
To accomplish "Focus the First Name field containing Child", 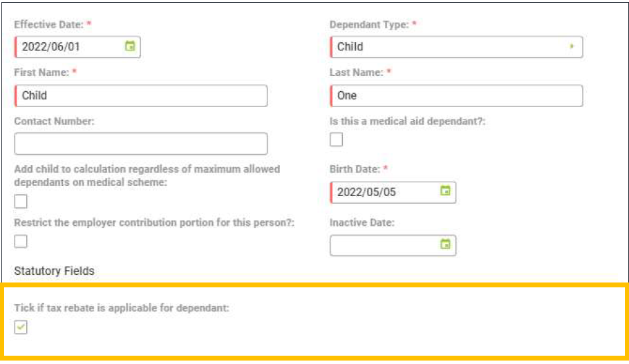I will (141, 96).
